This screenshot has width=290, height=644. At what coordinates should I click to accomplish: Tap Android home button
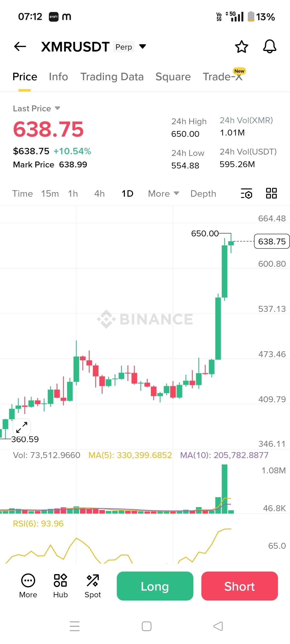(x=146, y=626)
